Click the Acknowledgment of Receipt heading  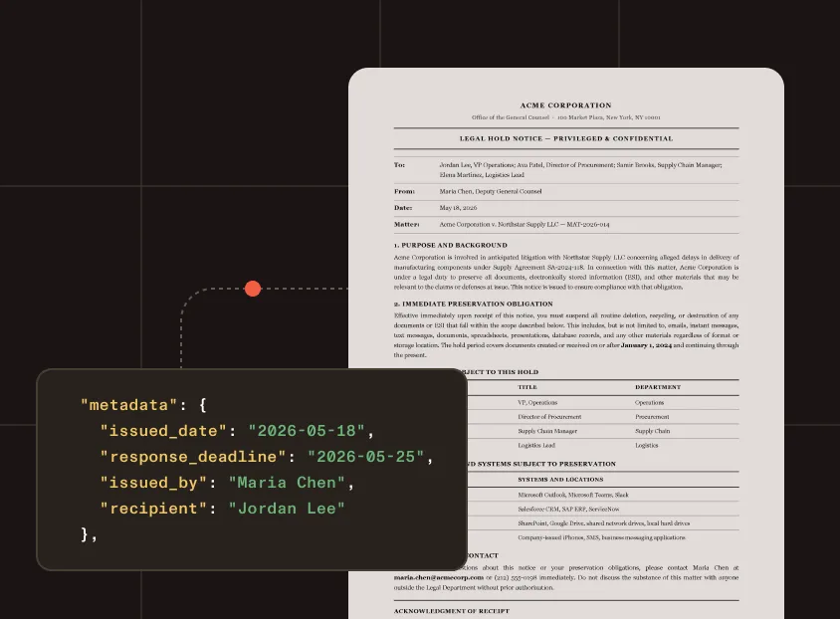pos(452,611)
